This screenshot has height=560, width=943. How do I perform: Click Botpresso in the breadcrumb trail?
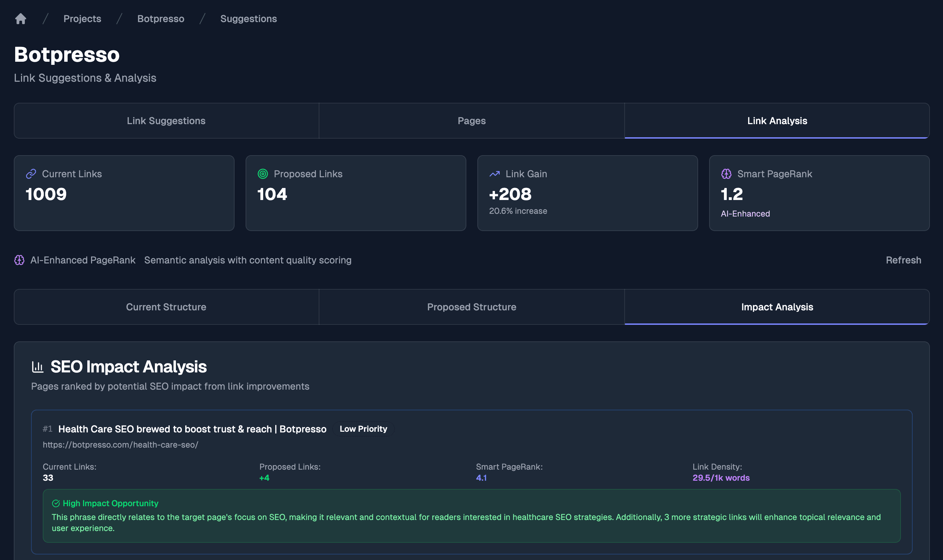pyautogui.click(x=161, y=19)
